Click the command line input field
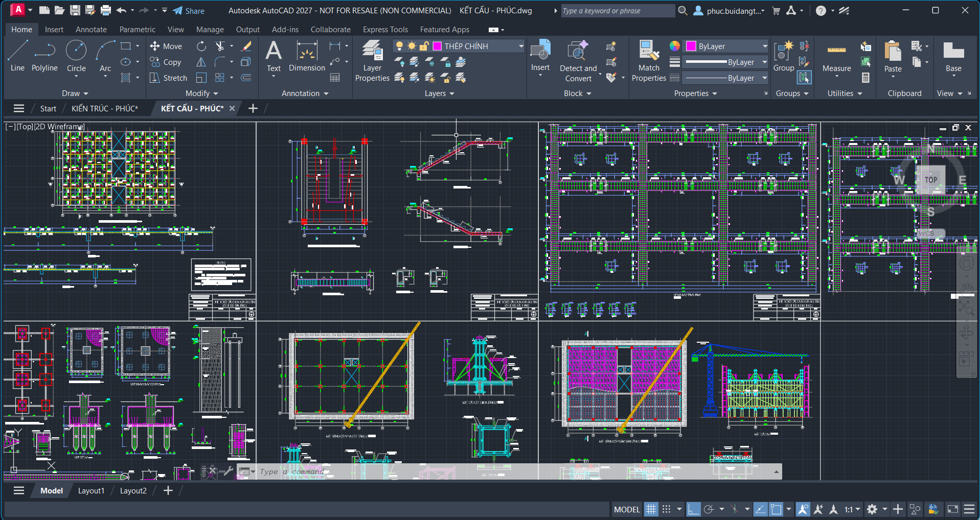This screenshot has width=980, height=520. point(514,471)
